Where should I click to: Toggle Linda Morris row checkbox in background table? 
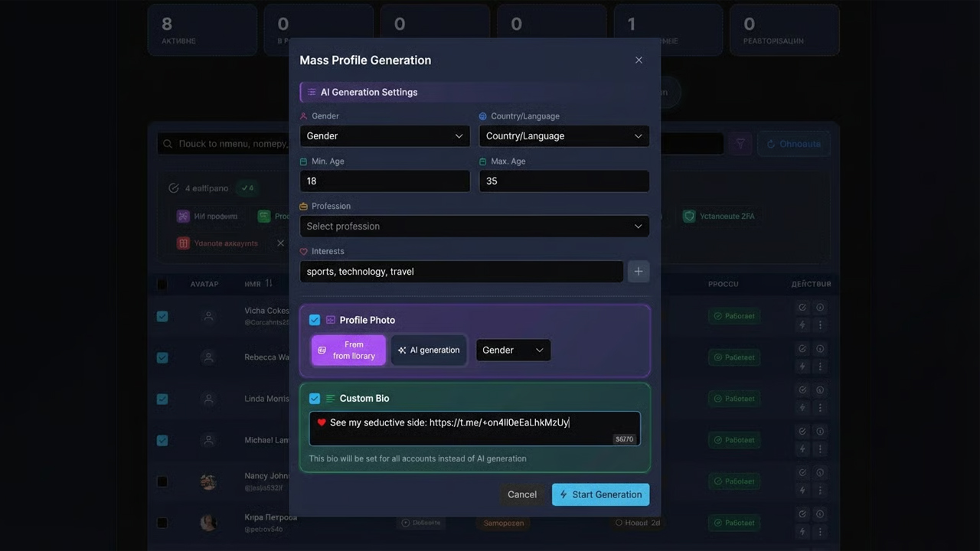[x=162, y=399]
